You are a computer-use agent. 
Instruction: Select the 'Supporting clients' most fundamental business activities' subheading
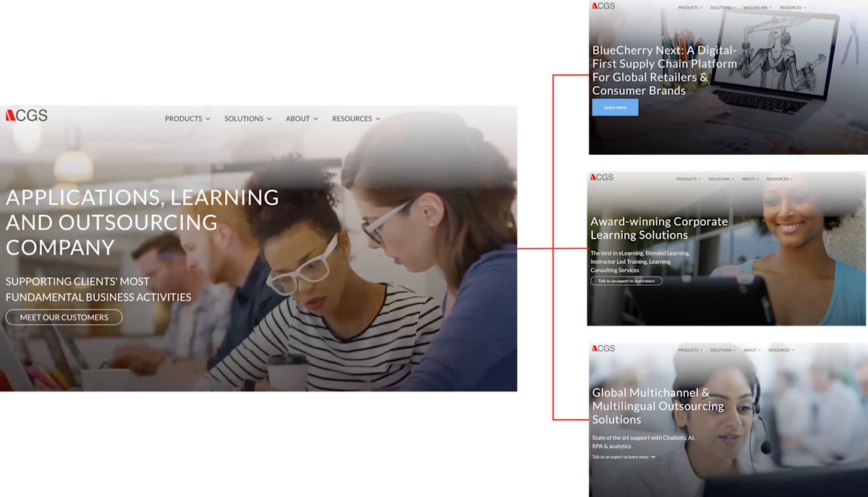[98, 289]
